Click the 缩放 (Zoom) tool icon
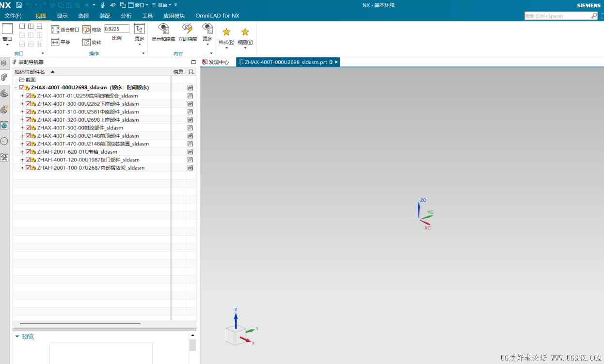 tap(86, 30)
